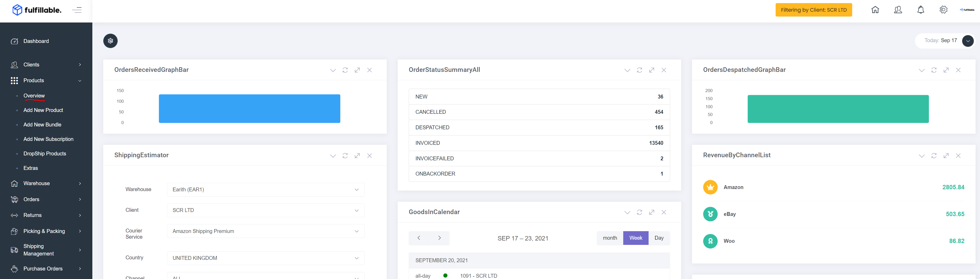
Task: Open the Warehouse dropdown showing Earith (EAR1)
Action: pyautogui.click(x=265, y=190)
